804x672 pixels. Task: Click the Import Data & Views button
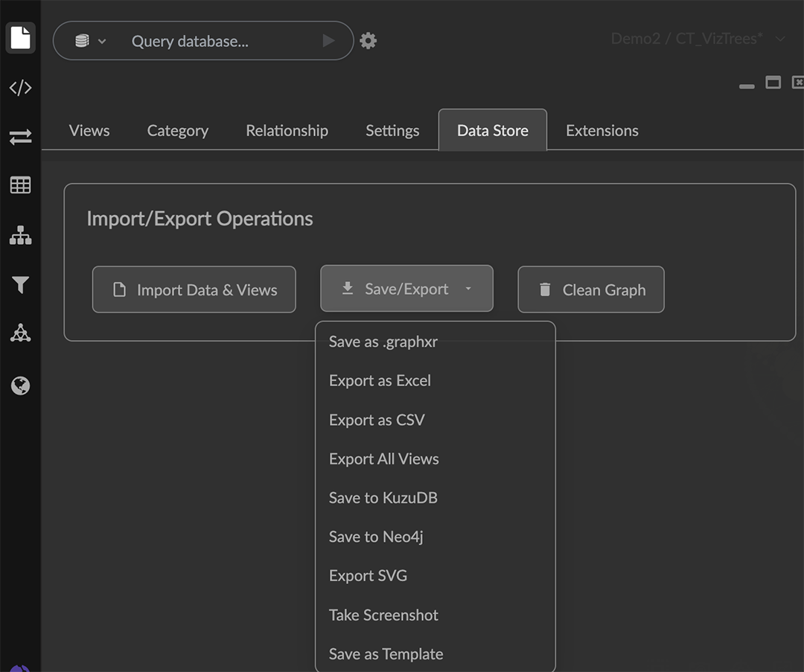[194, 289]
